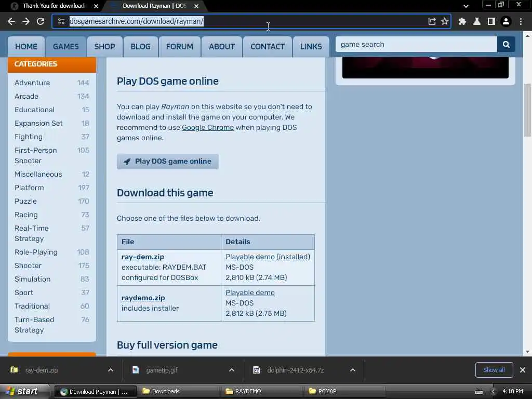Open the ABOUT navigation tab

coord(222,46)
